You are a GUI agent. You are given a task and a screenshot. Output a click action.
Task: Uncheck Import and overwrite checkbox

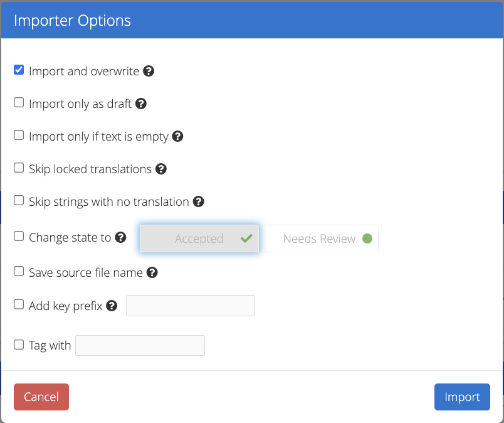(19, 70)
